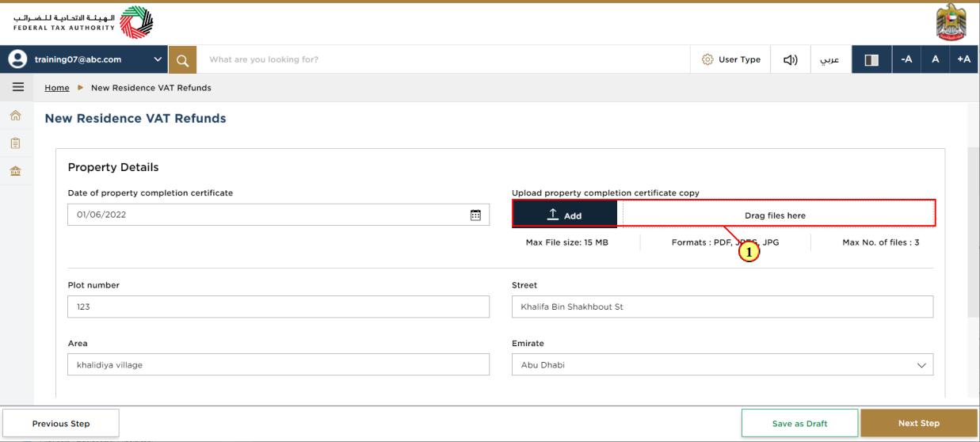
Task: Open the Emirate dropdown
Action: pyautogui.click(x=723, y=365)
